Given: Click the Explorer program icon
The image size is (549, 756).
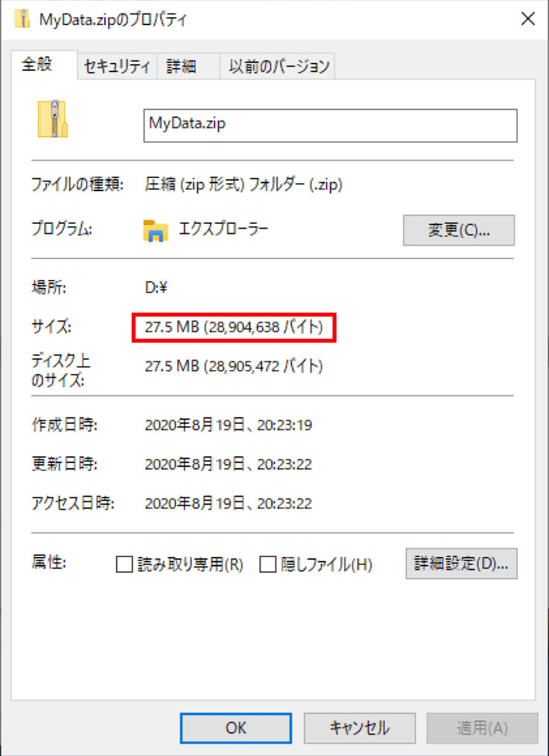Looking at the screenshot, I should (156, 230).
